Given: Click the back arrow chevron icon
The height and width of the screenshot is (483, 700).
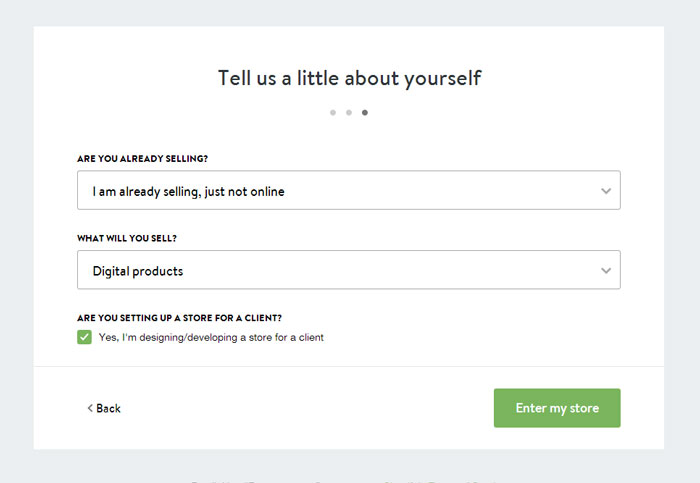Looking at the screenshot, I should [90, 408].
